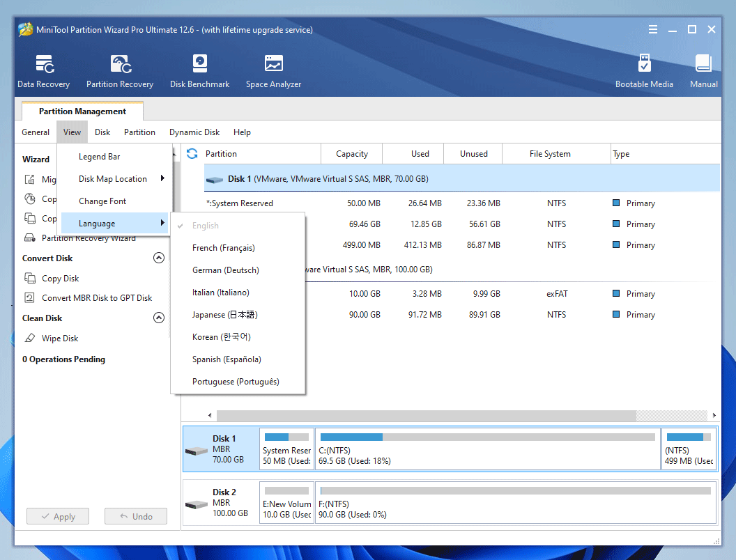
Task: Click the Copy Disk icon under Convert Disk
Action: 30,278
